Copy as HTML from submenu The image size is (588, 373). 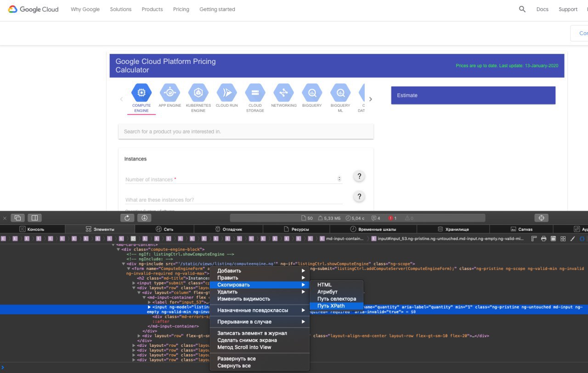(x=336, y=285)
